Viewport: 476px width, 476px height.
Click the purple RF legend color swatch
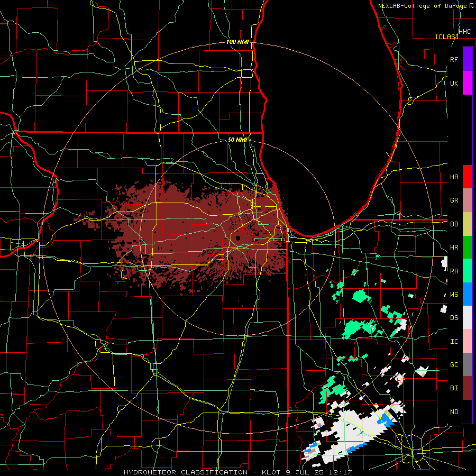[467, 59]
